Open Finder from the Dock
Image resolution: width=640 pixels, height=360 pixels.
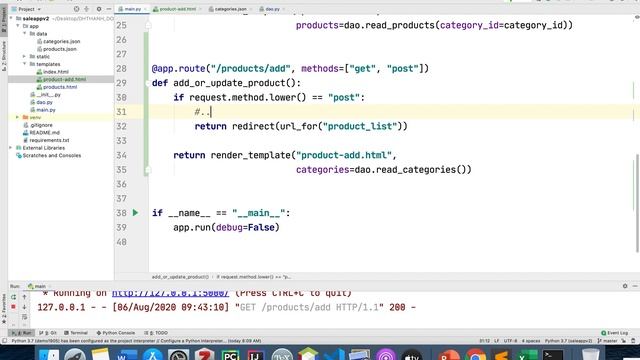pyautogui.click(x=49, y=356)
